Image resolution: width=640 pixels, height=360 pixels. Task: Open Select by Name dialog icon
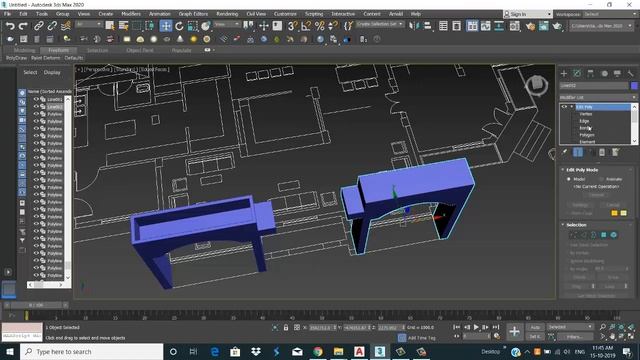tap(123, 26)
